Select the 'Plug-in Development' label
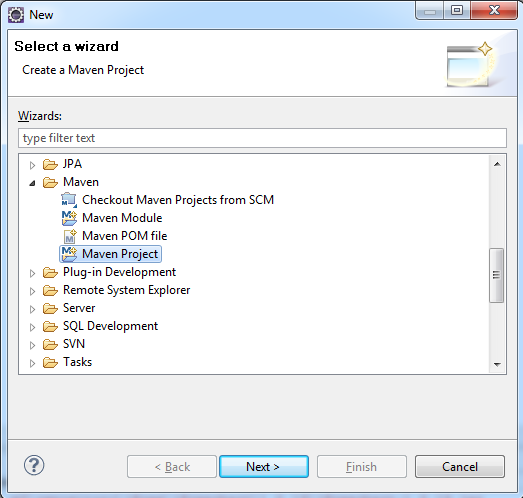 [x=119, y=272]
